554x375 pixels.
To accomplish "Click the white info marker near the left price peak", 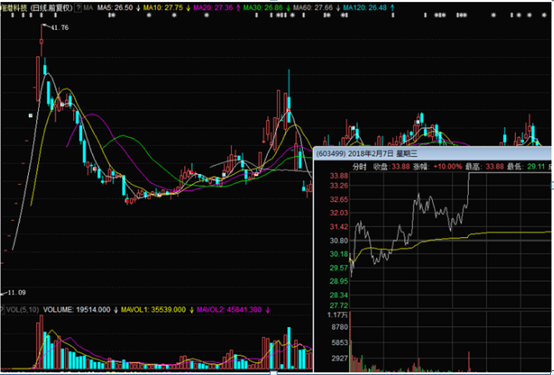I will click(x=62, y=105).
